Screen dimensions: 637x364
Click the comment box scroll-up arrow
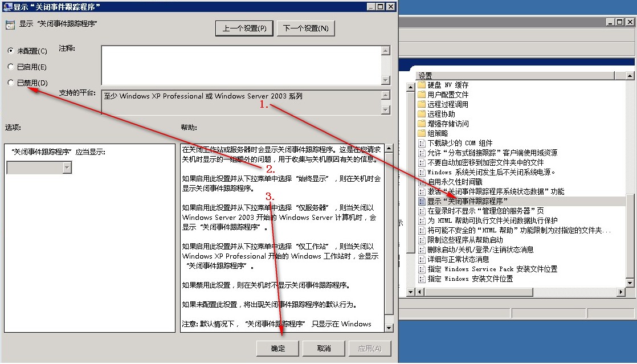[x=386, y=50]
